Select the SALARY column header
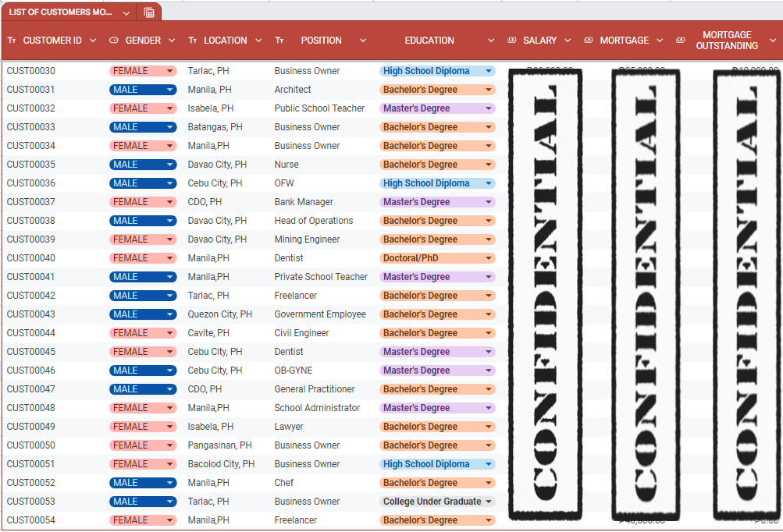Screen dimensions: 783x532 click(539, 41)
